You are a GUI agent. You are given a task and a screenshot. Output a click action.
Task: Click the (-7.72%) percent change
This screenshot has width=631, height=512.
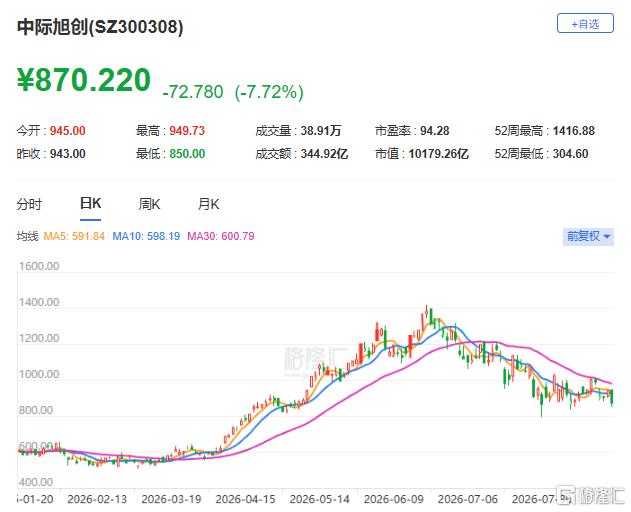pos(269,92)
